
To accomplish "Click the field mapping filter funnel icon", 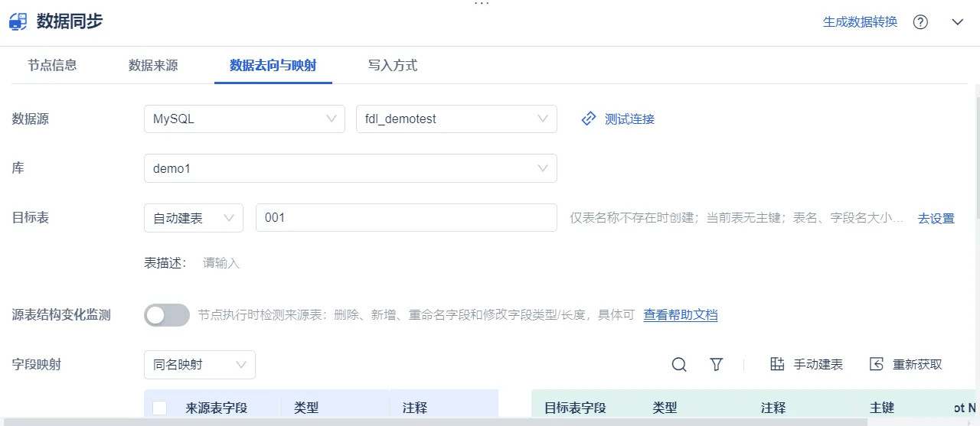I will (717, 365).
